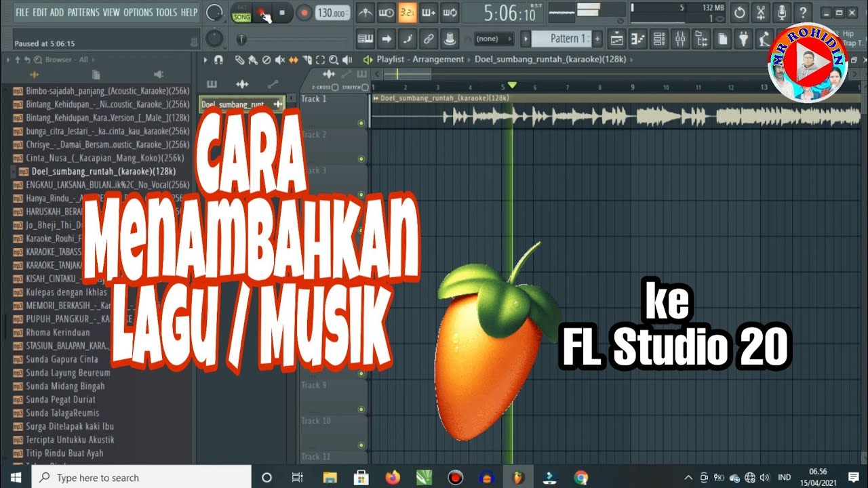Image resolution: width=868 pixels, height=488 pixels.
Task: Open the TOOLS menu
Action: click(x=167, y=12)
